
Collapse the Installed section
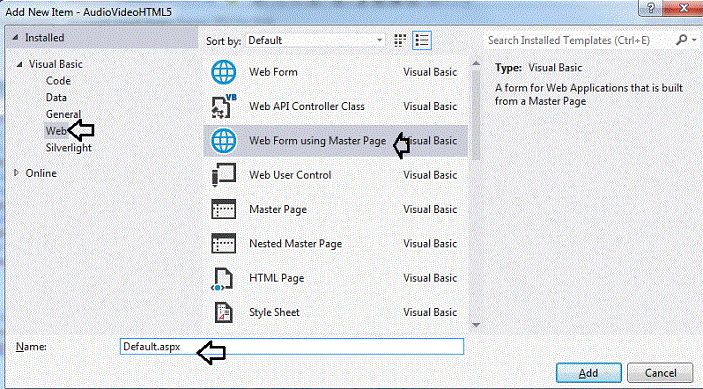[15, 38]
